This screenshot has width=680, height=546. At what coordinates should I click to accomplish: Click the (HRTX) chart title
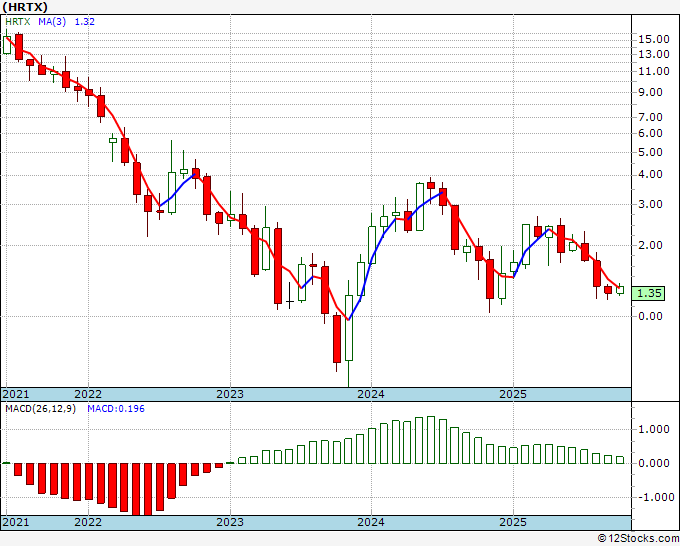pyautogui.click(x=25, y=7)
